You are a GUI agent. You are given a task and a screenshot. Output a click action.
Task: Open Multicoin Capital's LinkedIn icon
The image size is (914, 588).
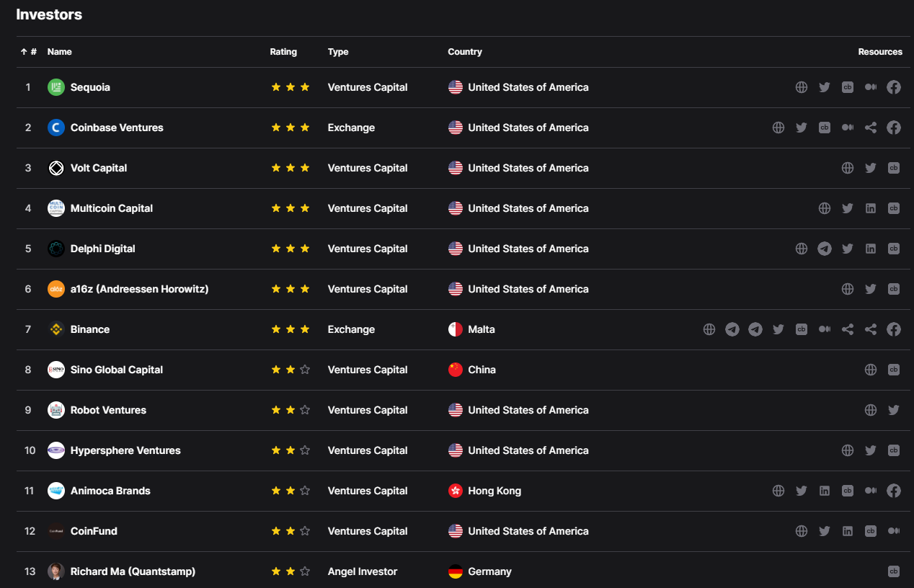click(x=870, y=208)
